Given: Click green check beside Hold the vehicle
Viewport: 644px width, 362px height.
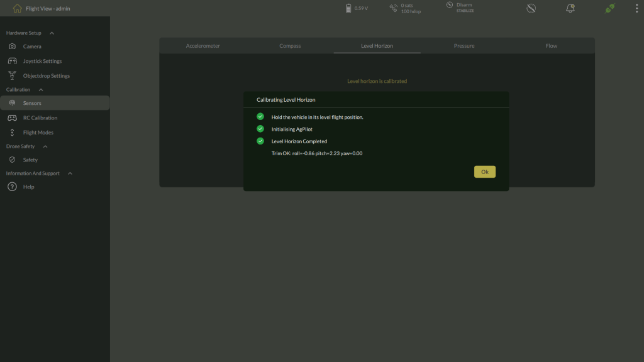Looking at the screenshot, I should coord(260,116).
